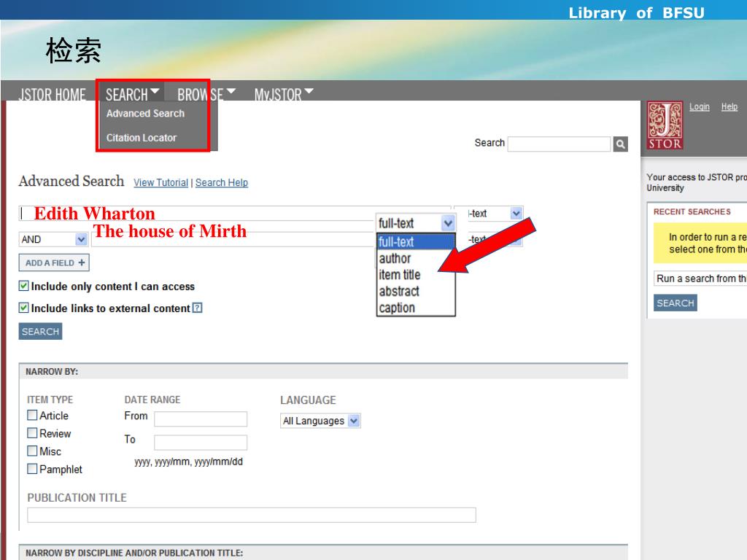This screenshot has width=747, height=560.
Task: Open the Search Help link
Action: 222,182
